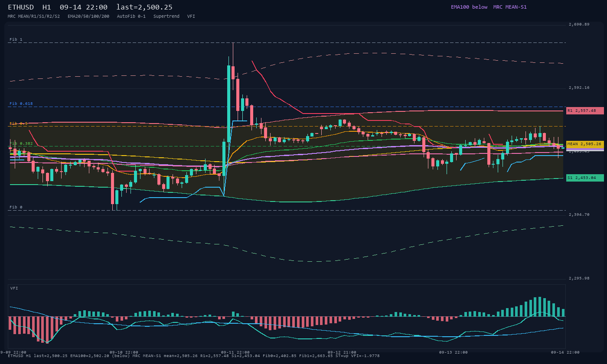607x364 pixels.
Task: Click the Fib 0.618 level label
Action: point(21,104)
